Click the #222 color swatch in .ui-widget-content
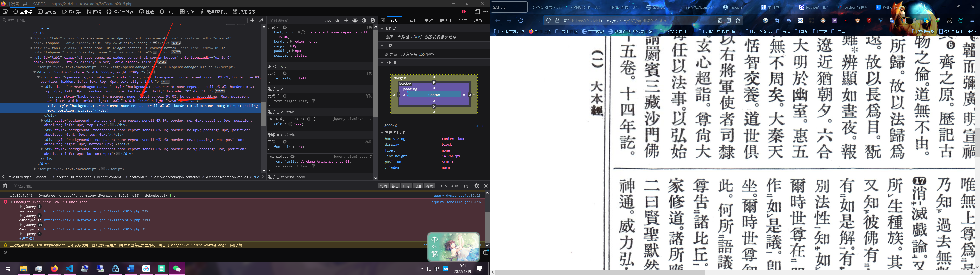Viewport: 980px width, 275px height. pos(290,124)
